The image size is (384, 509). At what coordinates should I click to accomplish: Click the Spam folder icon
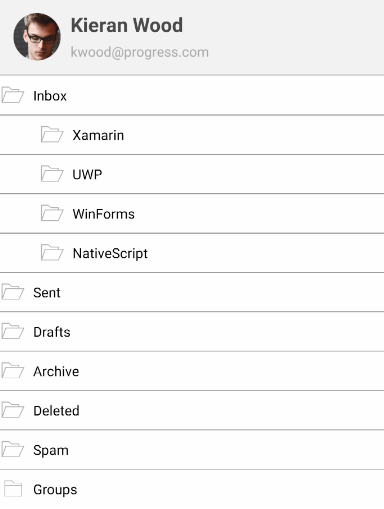coord(13,449)
